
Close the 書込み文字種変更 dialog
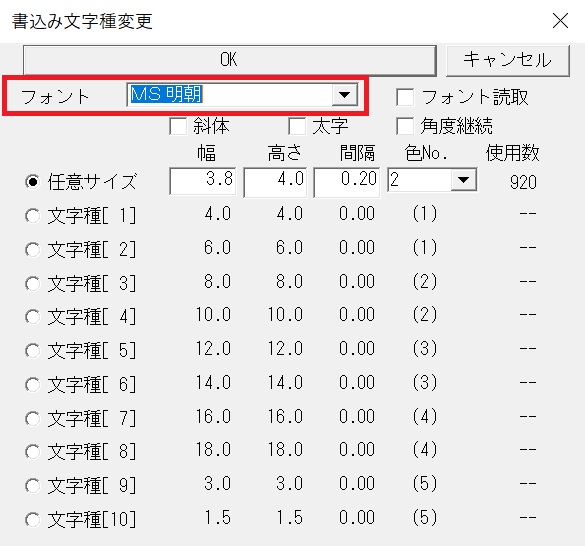(x=560, y=21)
